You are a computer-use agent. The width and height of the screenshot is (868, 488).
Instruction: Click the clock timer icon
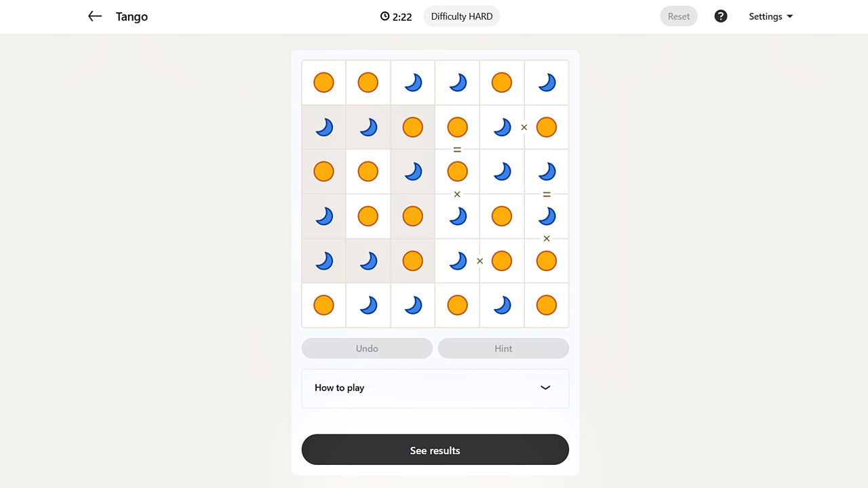pos(384,16)
